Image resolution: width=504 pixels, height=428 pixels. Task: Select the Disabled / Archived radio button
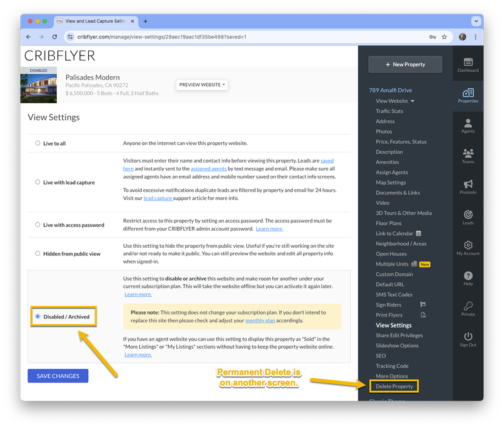point(38,316)
